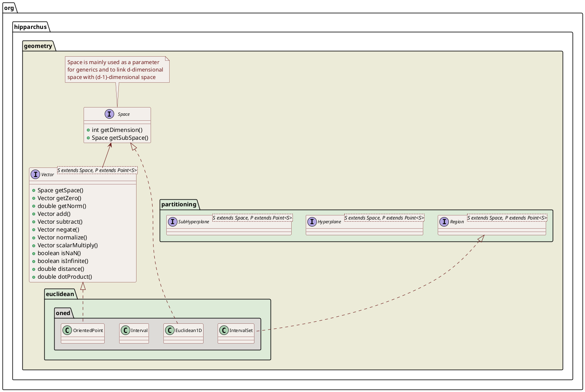Click the 'boolean isInfinite()' method text

pyautogui.click(x=63, y=261)
